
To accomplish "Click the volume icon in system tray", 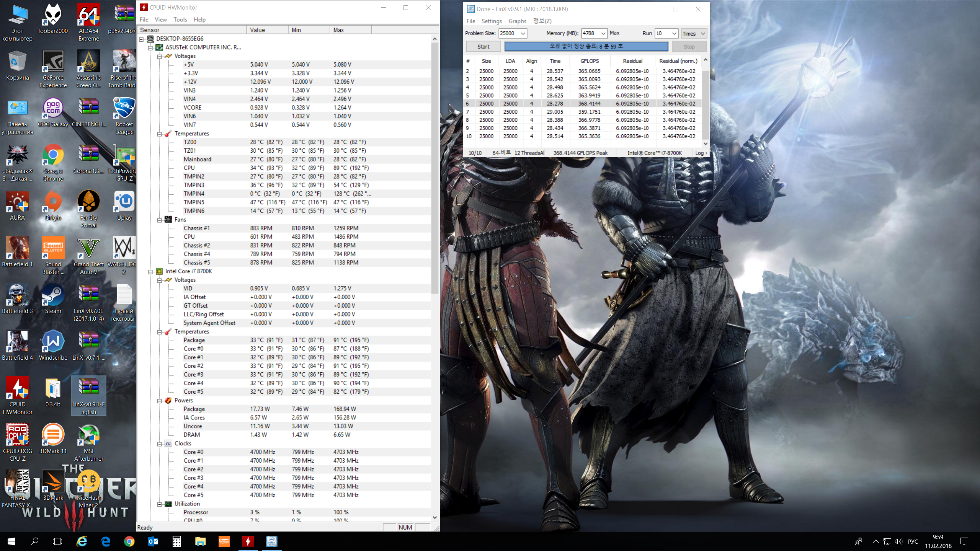I will point(898,541).
